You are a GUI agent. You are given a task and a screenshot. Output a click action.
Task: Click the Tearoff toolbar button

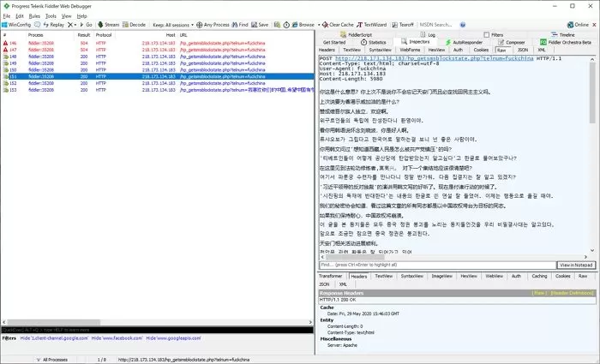pyautogui.click(x=403, y=25)
